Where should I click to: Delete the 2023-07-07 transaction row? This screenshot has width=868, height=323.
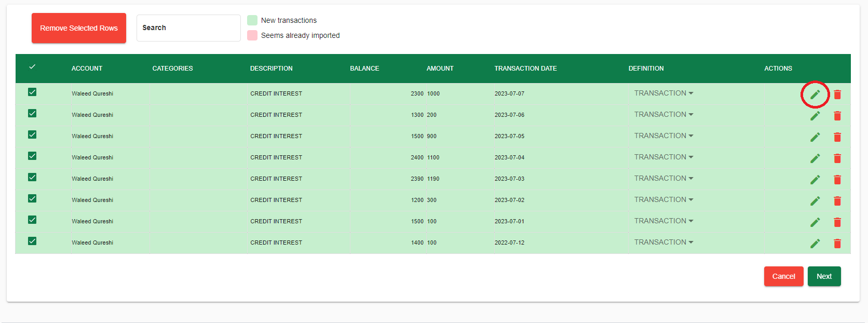pyautogui.click(x=837, y=95)
